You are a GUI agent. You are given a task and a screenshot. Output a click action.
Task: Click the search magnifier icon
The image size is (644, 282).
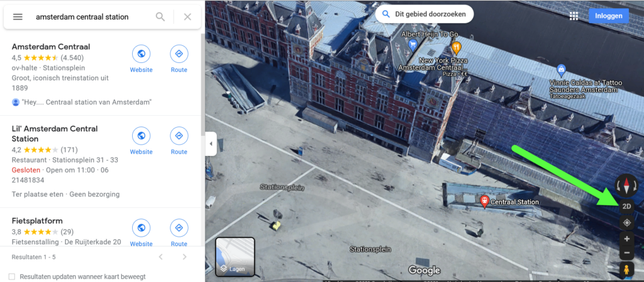click(160, 17)
